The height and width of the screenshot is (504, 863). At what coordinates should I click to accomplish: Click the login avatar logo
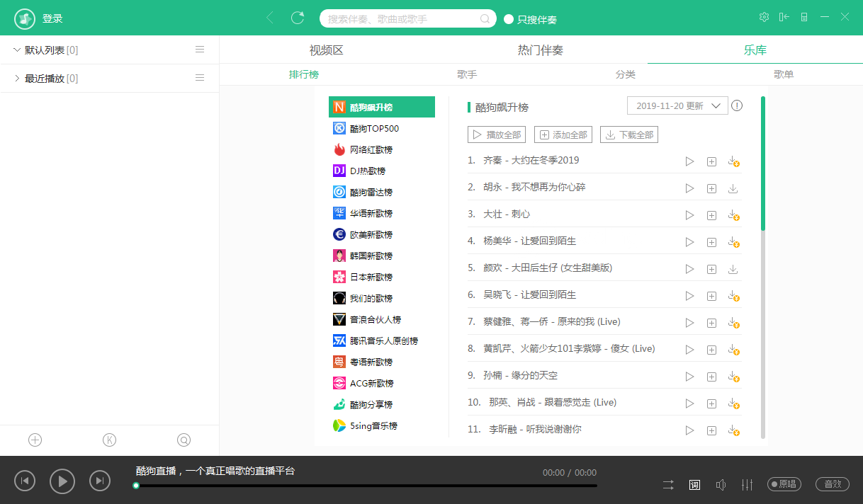tap(25, 18)
